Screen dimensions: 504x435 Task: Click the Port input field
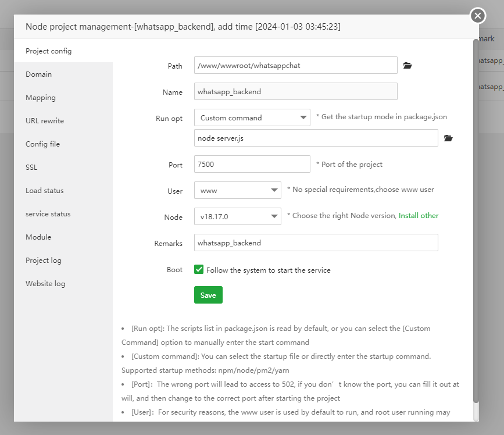(x=252, y=164)
